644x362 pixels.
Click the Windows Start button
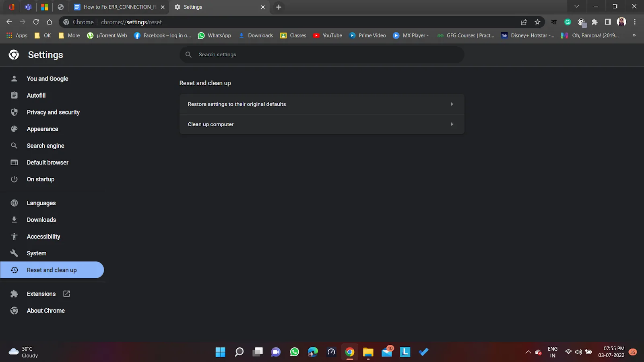(221, 352)
